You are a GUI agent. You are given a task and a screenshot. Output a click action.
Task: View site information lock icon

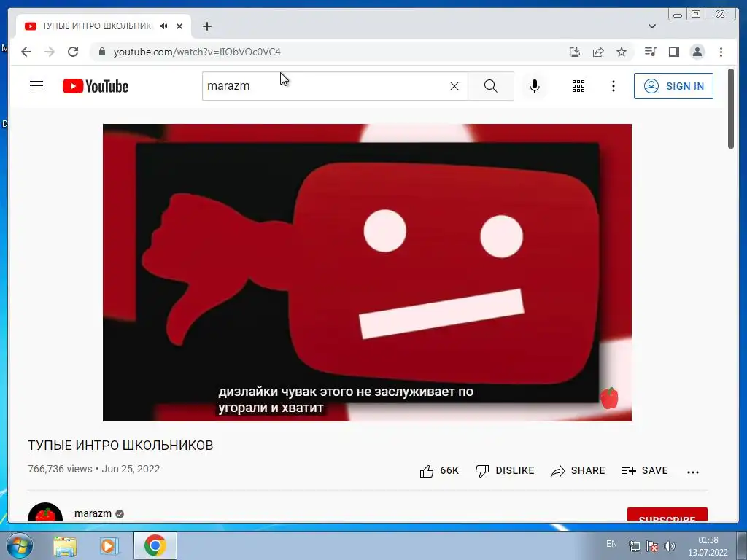click(x=101, y=52)
